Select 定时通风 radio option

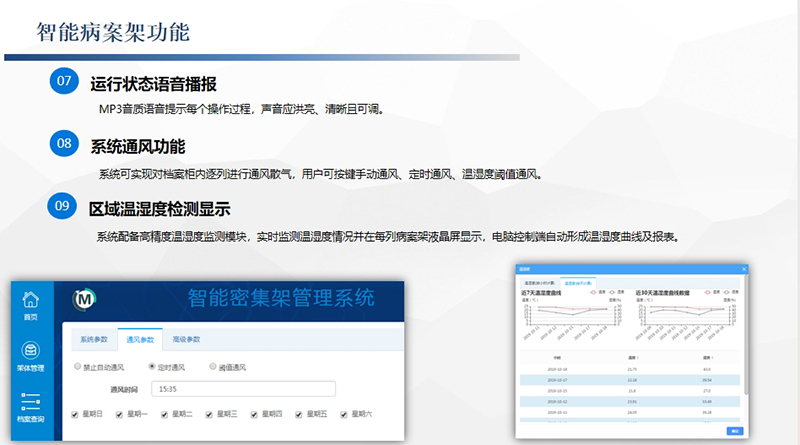point(152,367)
